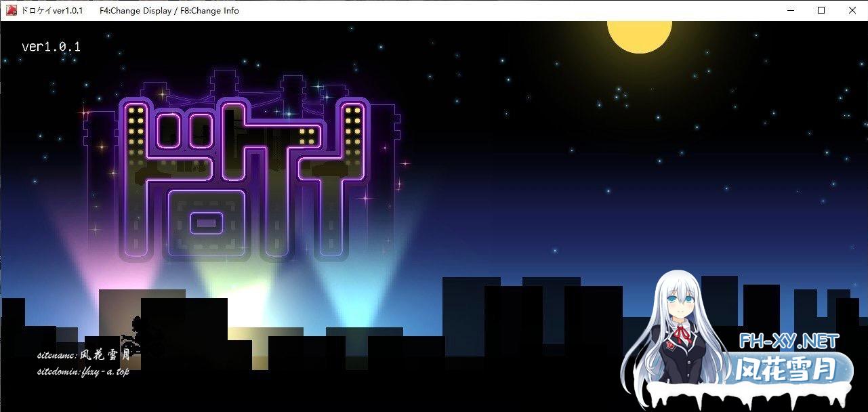Click the window title ドロケイ ver1.0.1
The image size is (868, 412).
(x=52, y=10)
